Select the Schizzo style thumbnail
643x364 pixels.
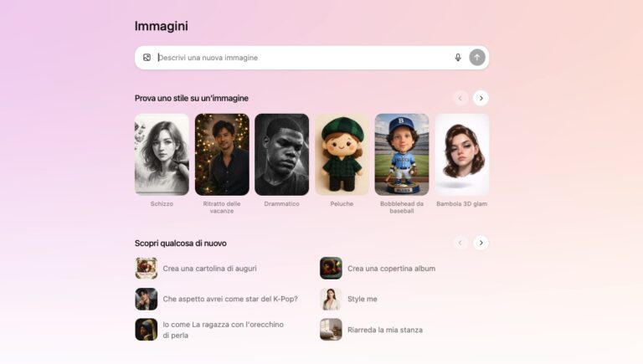click(162, 155)
